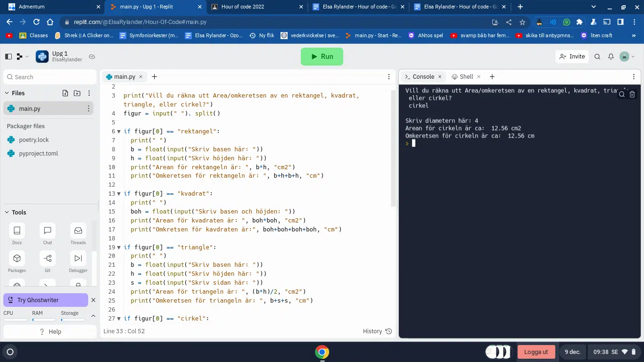Toggle the left sidebar panel

click(8, 57)
